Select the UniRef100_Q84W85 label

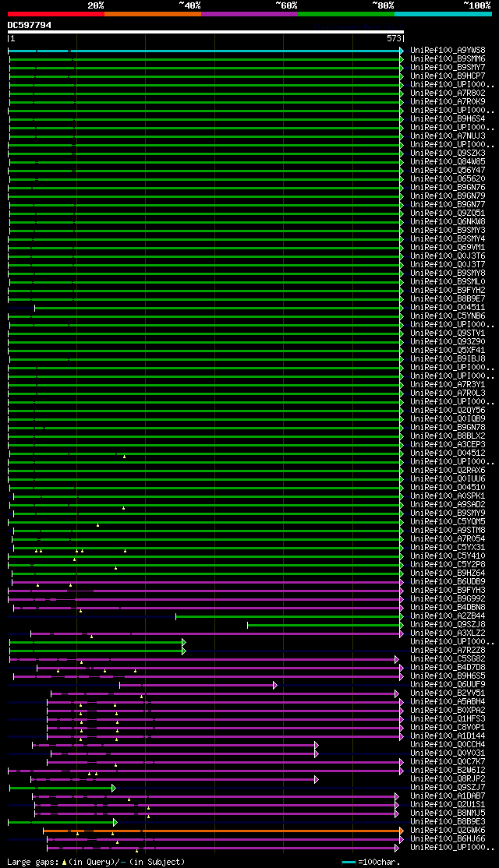(x=448, y=161)
